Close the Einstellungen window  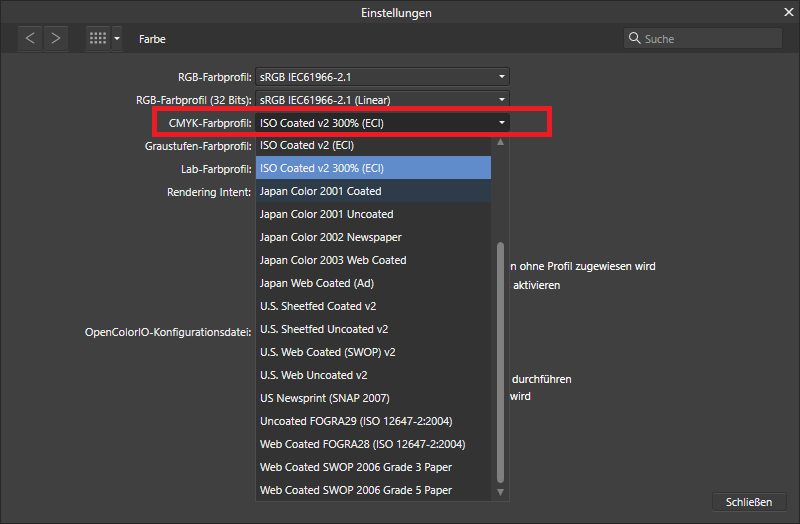point(787,12)
